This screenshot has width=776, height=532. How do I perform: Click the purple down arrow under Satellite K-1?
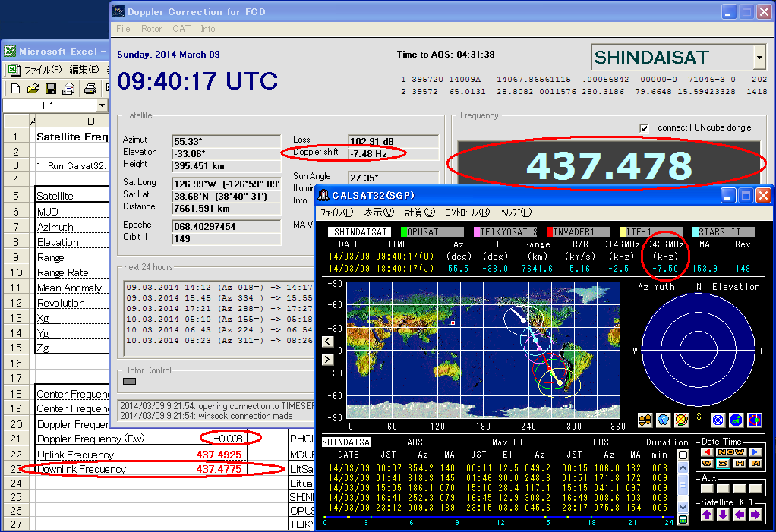(723, 515)
